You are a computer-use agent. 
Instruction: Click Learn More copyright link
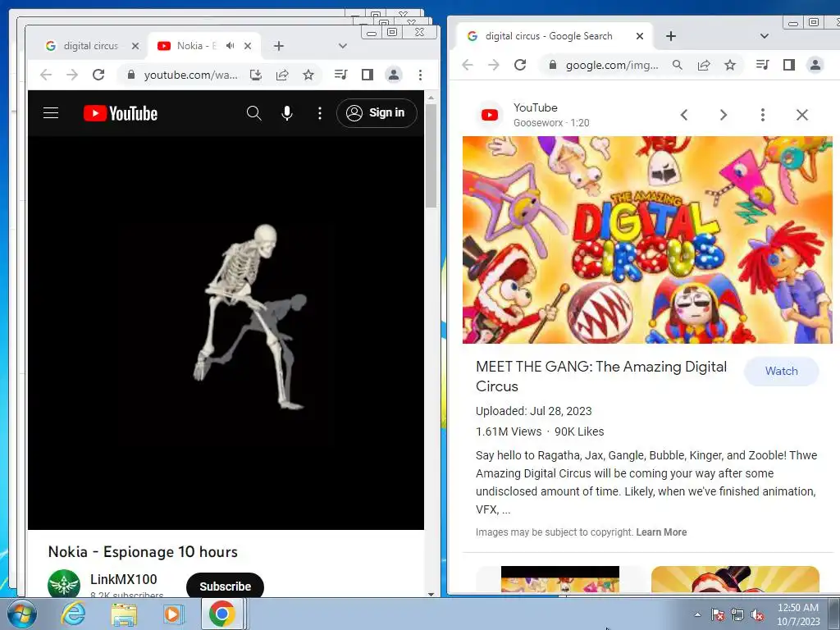click(x=661, y=532)
